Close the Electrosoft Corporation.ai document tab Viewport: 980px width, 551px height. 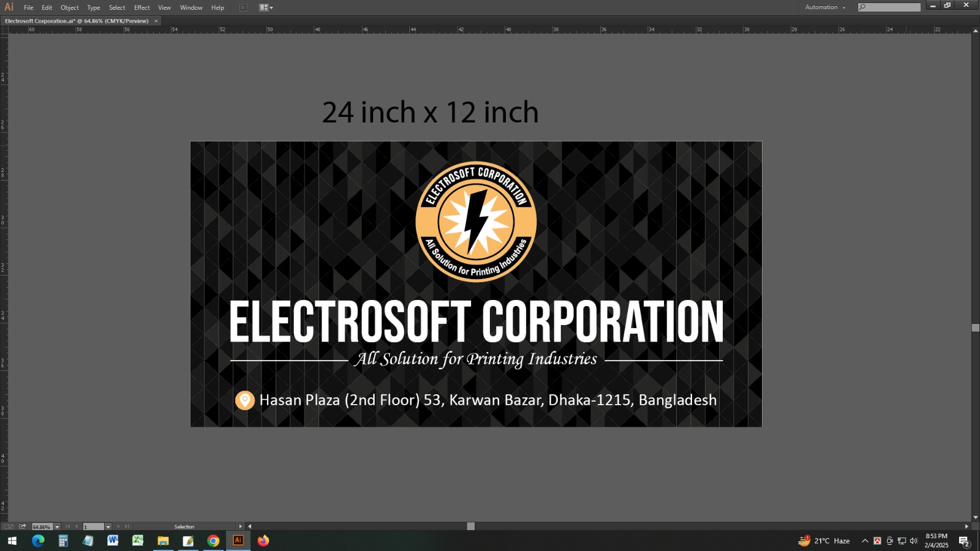tap(156, 21)
